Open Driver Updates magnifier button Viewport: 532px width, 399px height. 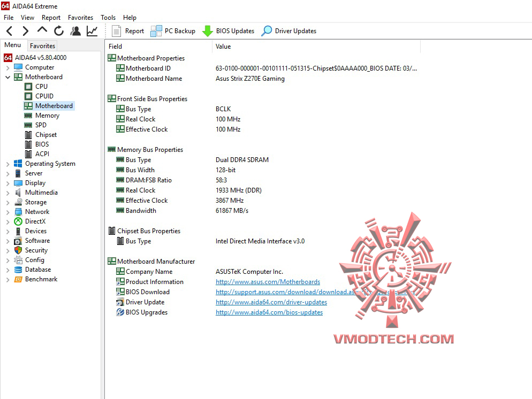tap(288, 31)
